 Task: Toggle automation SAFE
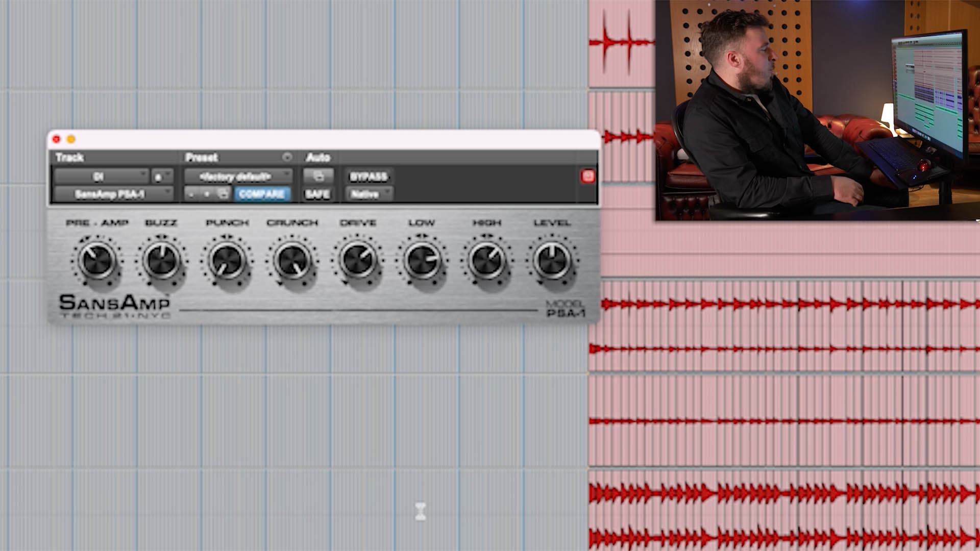[317, 194]
